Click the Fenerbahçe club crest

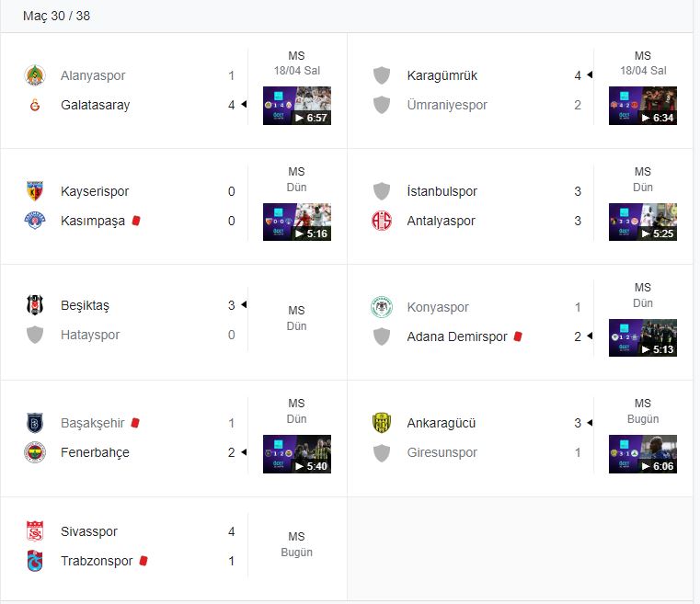pyautogui.click(x=35, y=452)
